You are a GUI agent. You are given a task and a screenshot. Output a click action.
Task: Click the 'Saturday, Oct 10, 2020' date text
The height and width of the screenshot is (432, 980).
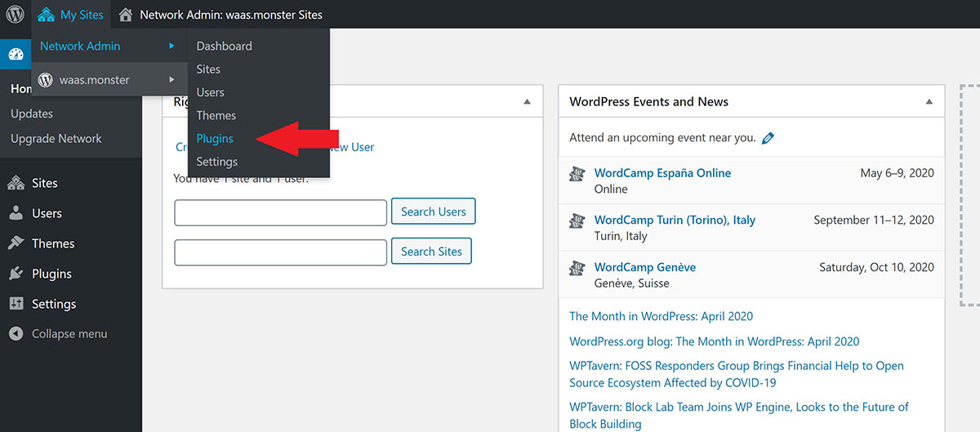(876, 268)
